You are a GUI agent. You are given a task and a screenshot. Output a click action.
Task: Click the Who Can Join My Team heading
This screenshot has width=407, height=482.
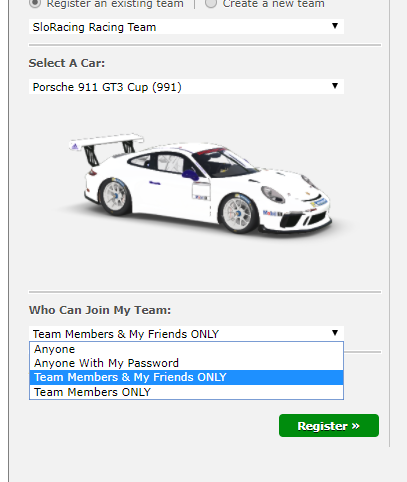(100, 310)
